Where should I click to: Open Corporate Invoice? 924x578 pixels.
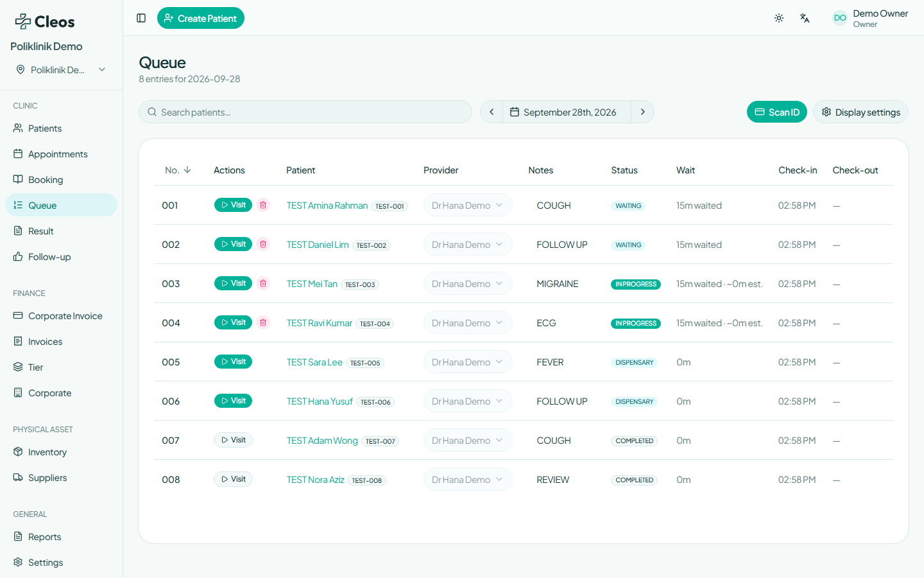[x=61, y=316]
